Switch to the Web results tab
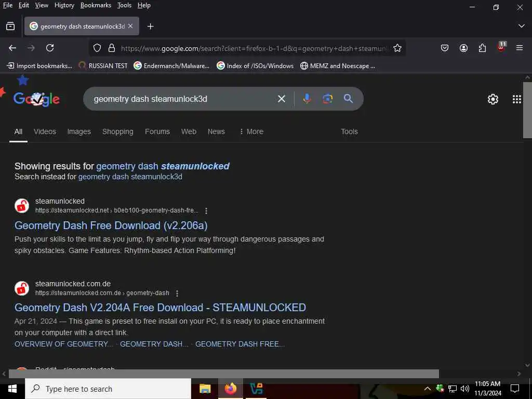Viewport: 532px width, 399px height. pos(189,131)
